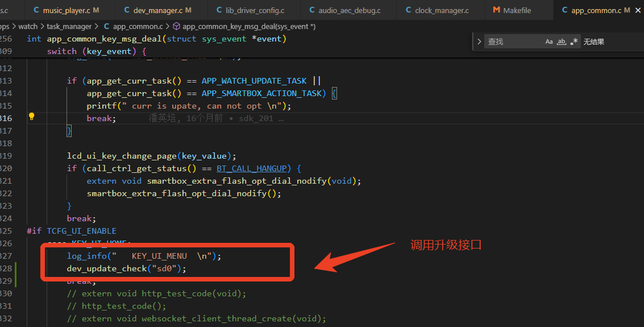Image resolution: width=644 pixels, height=327 pixels.
Task: Click APP_SMARTBOX_ACTION_TASK identifier
Action: coord(261,94)
